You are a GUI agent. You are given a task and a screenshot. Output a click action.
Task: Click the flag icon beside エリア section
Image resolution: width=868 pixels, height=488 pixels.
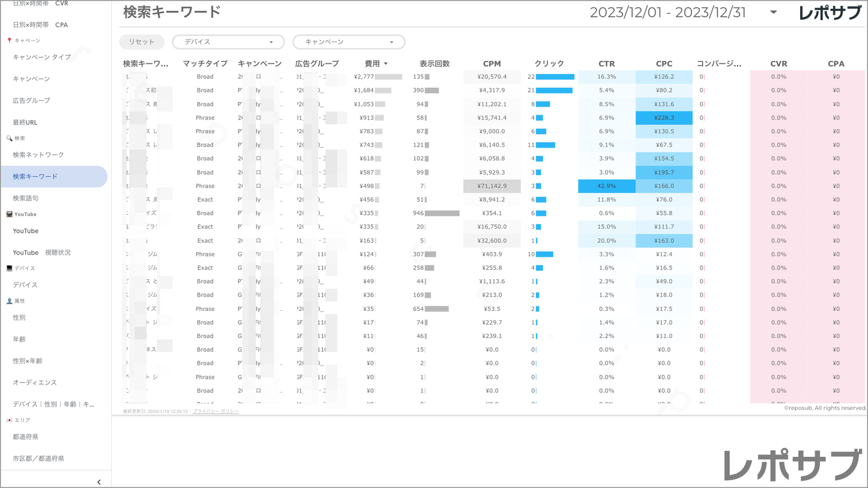[x=9, y=420]
